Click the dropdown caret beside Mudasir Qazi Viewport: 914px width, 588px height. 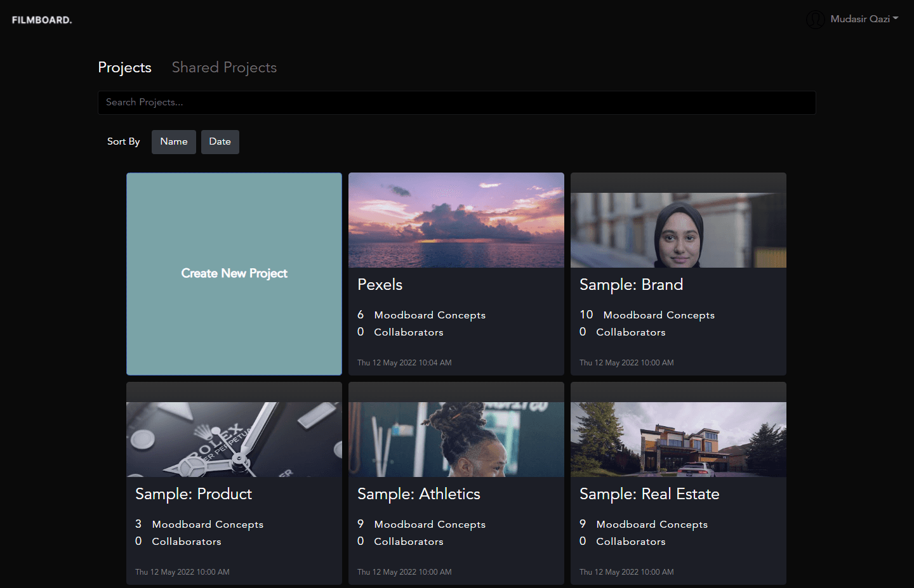pos(896,19)
